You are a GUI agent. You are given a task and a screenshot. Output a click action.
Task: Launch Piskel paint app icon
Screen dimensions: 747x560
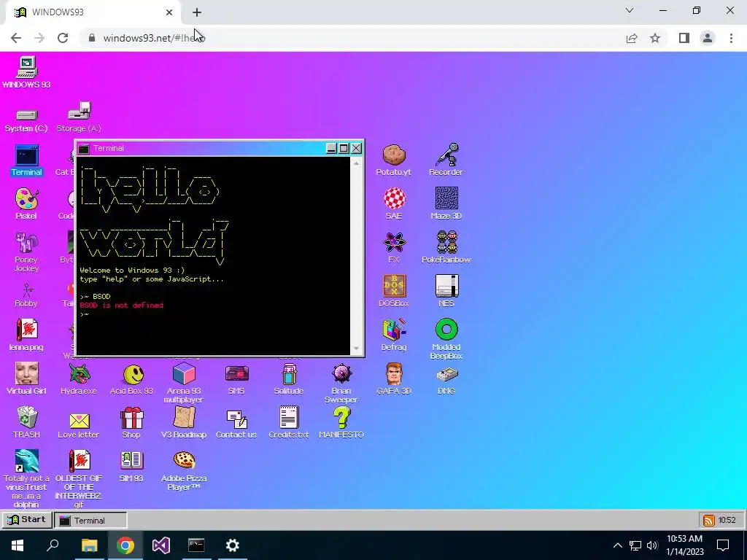[x=27, y=198]
